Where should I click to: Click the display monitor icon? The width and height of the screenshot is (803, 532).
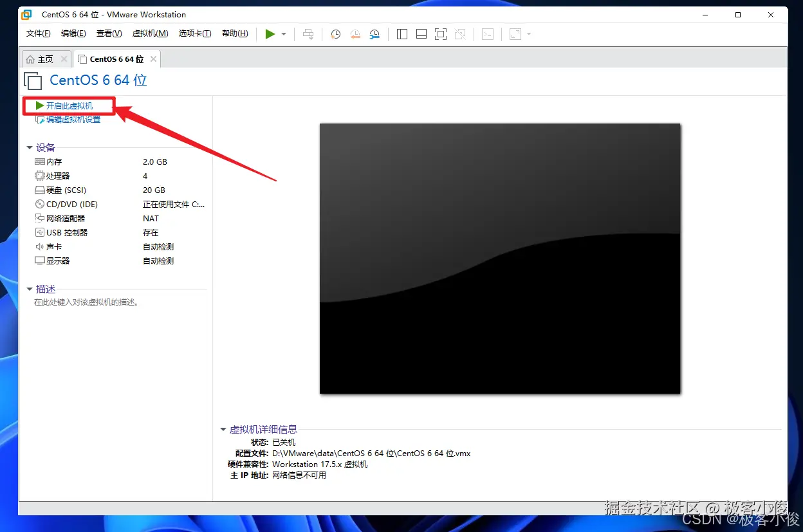[x=40, y=261]
